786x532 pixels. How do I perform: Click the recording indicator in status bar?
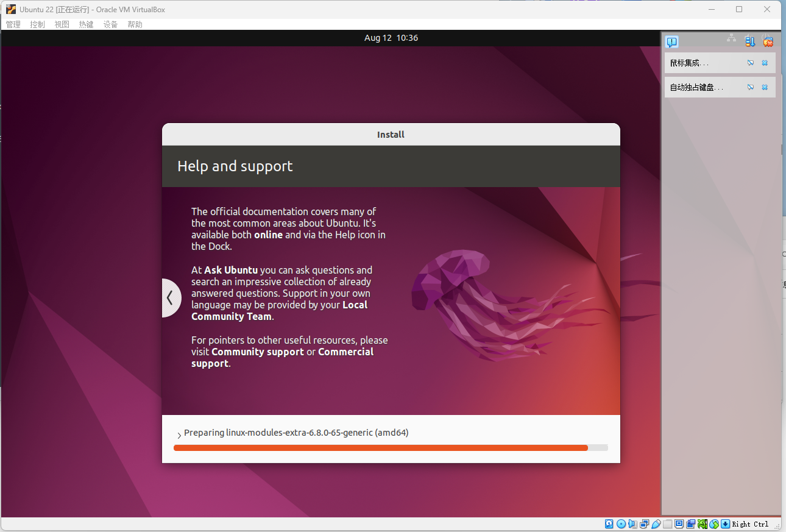[690, 524]
